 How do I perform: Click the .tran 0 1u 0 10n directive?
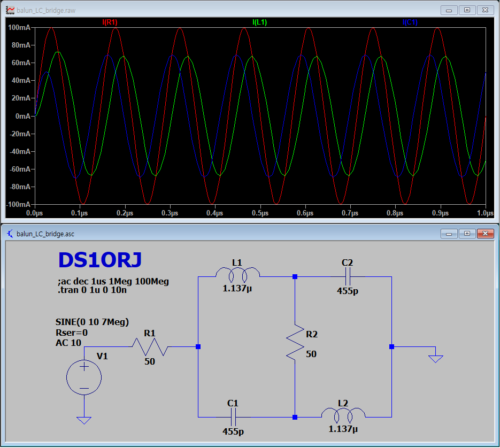(92, 290)
